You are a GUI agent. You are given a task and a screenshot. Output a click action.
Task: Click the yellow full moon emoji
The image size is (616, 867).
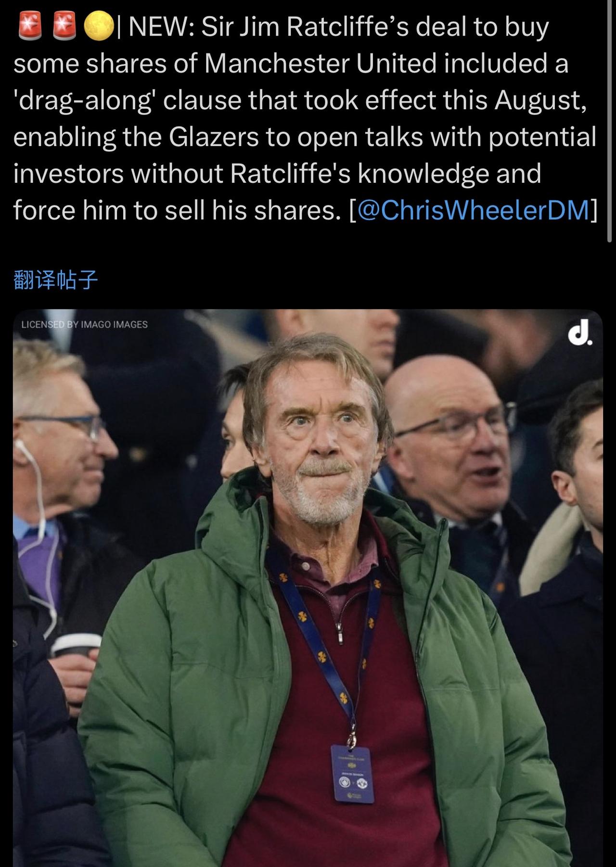tap(99, 26)
